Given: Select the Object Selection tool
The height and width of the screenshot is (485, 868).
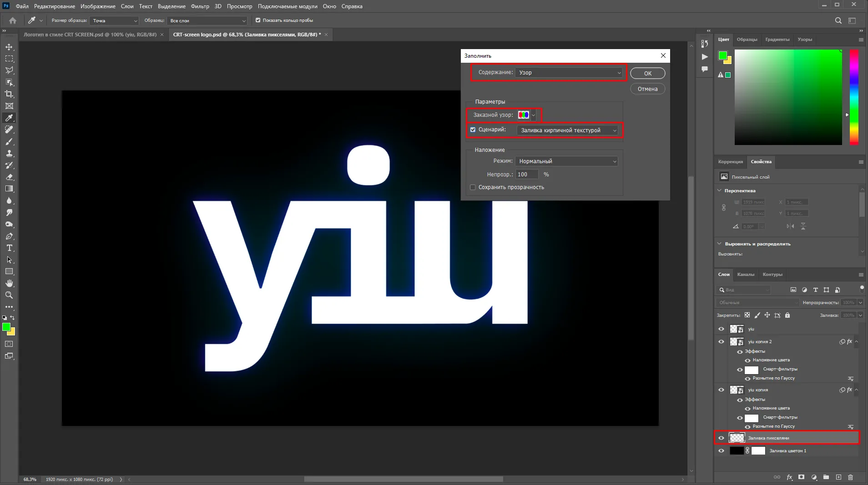Looking at the screenshot, I should tap(9, 82).
